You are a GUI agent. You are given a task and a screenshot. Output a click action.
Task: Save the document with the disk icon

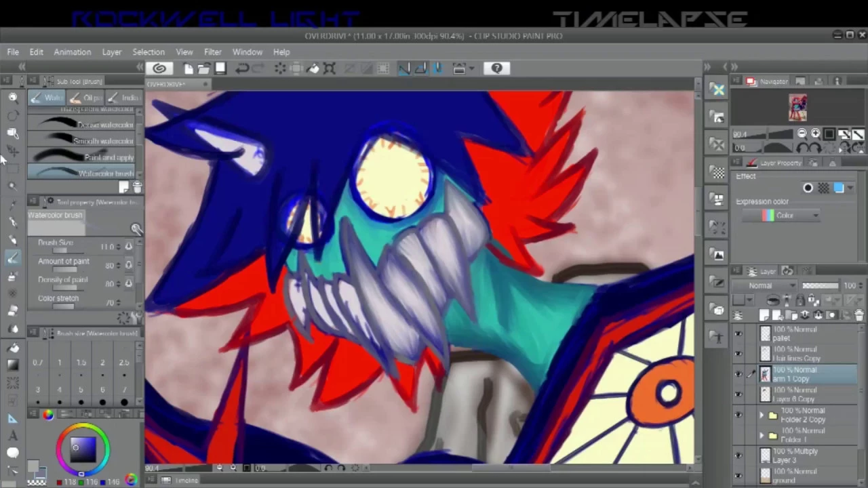click(220, 68)
